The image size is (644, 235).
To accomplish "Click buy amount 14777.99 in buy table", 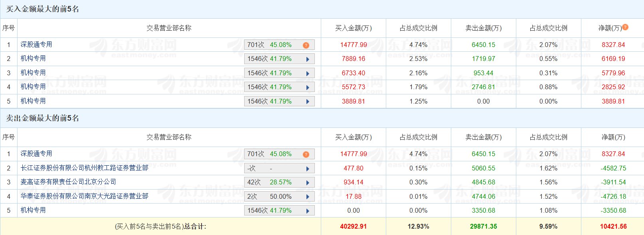I will coord(354,45).
